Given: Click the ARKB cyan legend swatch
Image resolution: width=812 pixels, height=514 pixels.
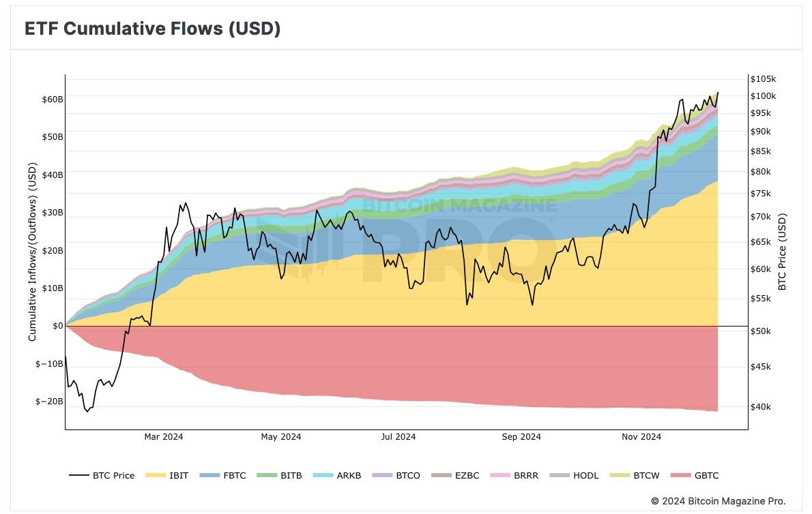Looking at the screenshot, I should pos(323,475).
